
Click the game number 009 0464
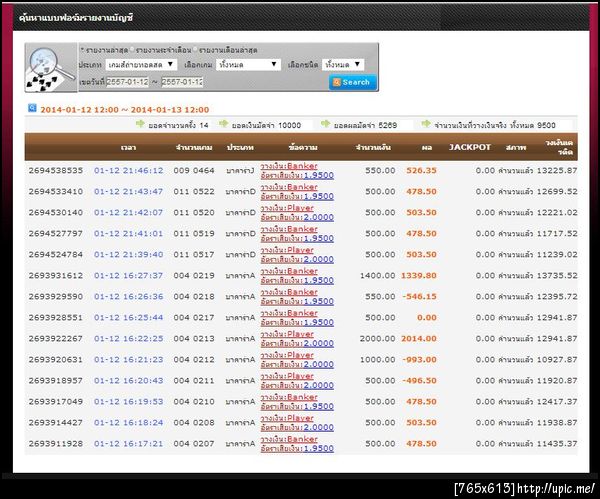pos(194,171)
